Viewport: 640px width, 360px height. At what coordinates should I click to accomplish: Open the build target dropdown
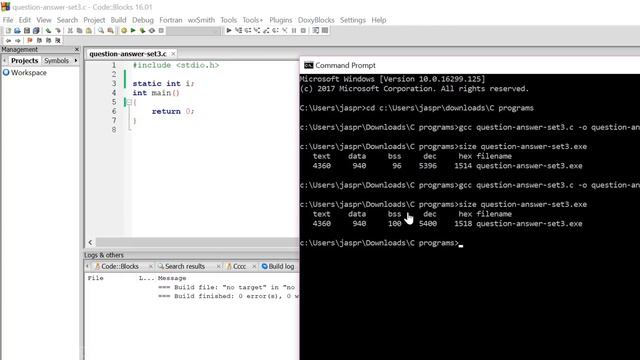click(193, 31)
